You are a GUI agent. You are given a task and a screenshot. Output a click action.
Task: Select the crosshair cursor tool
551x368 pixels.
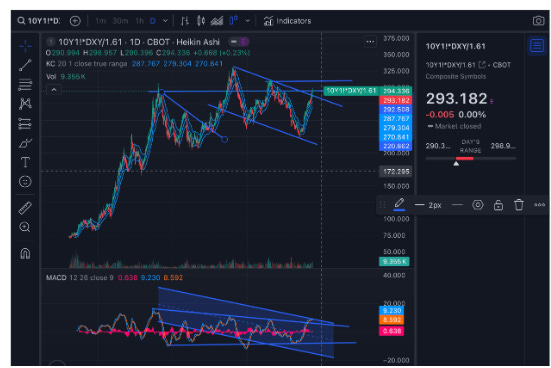25,46
